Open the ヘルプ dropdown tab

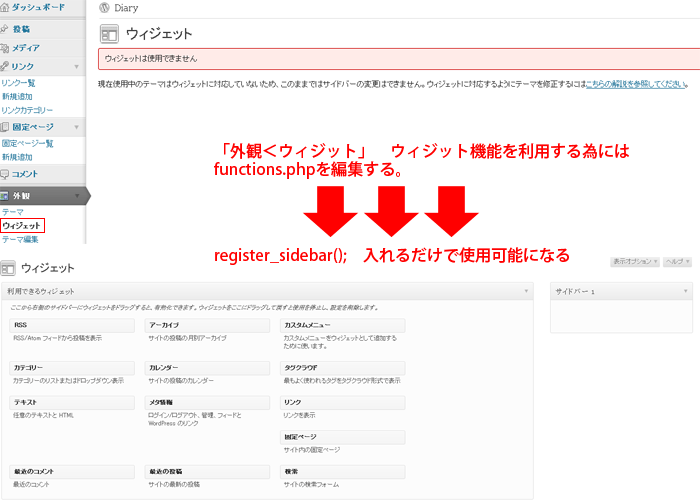[677, 261]
